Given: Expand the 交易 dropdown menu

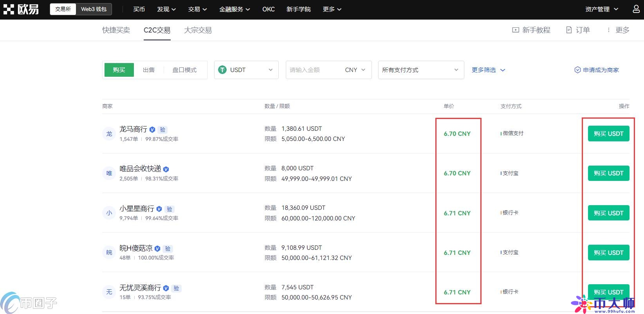Looking at the screenshot, I should (x=197, y=9).
